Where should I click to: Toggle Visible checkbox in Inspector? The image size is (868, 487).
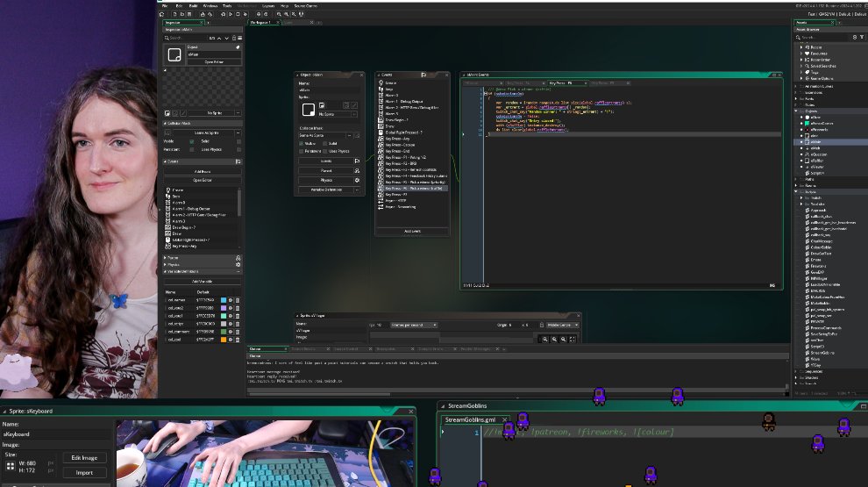pyautogui.click(x=192, y=141)
